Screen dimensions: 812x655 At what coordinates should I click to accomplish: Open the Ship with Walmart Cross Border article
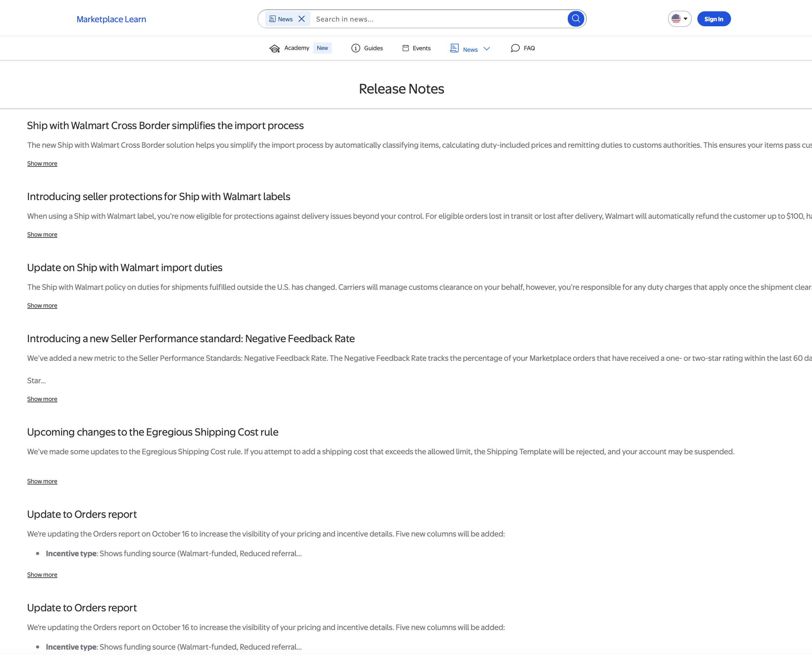pyautogui.click(x=165, y=126)
